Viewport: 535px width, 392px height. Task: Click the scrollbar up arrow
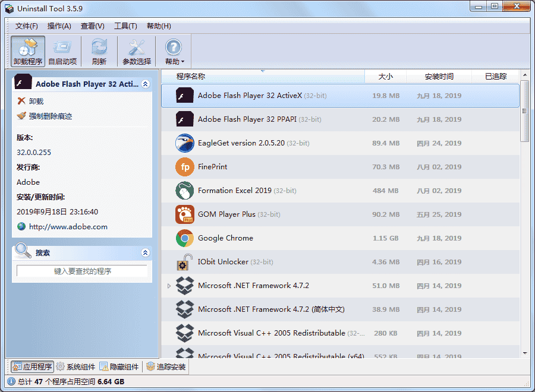[525, 75]
